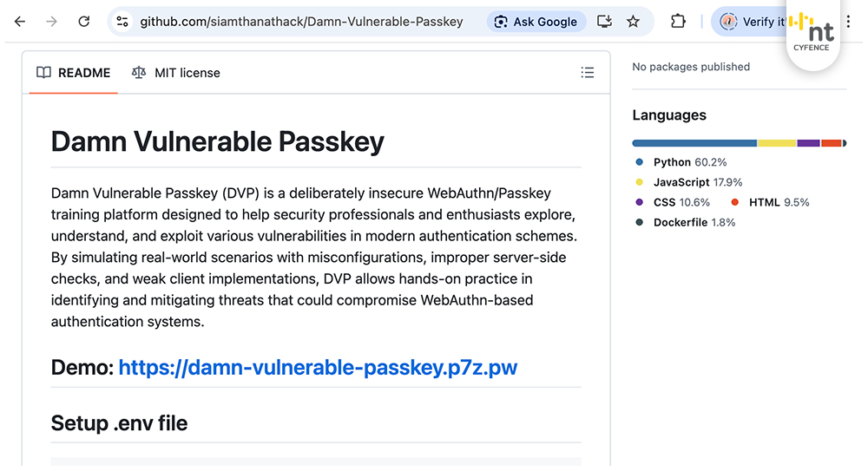Click the Python 60.2% language link
The width and height of the screenshot is (868, 471).
pos(689,162)
